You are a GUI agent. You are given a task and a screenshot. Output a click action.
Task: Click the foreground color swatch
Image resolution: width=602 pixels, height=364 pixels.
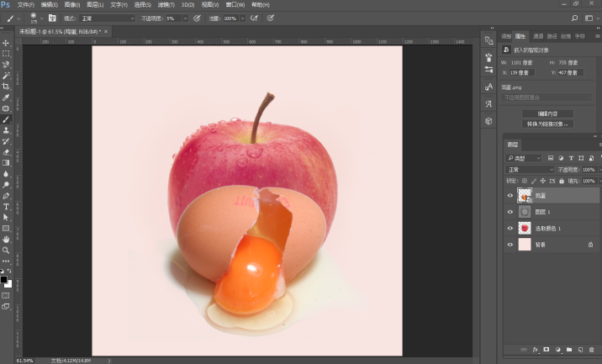click(3, 279)
